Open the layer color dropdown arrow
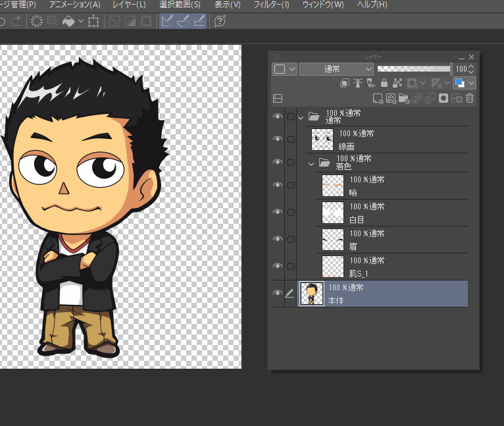The image size is (504, 426). [471, 83]
